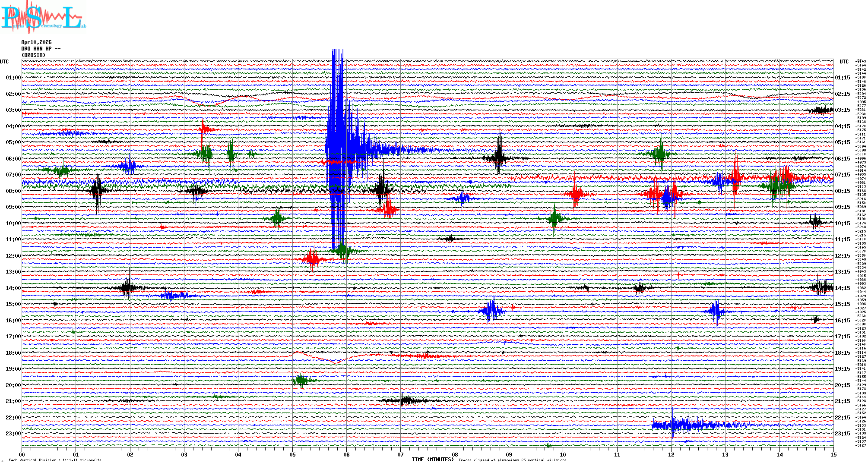Click the TIME (MINUTES) axis title
Image resolution: width=868 pixels, height=466 pixels.
pyautogui.click(x=433, y=460)
